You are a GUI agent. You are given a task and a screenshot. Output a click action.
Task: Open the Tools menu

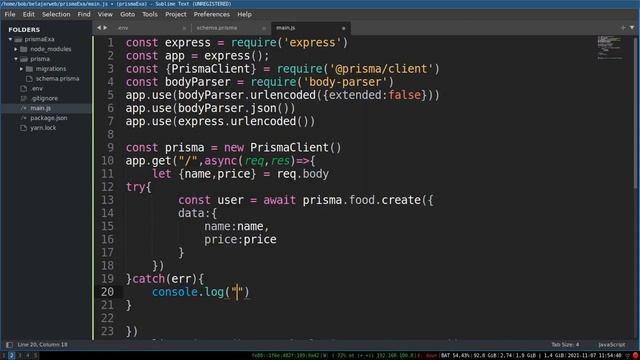tap(150, 14)
